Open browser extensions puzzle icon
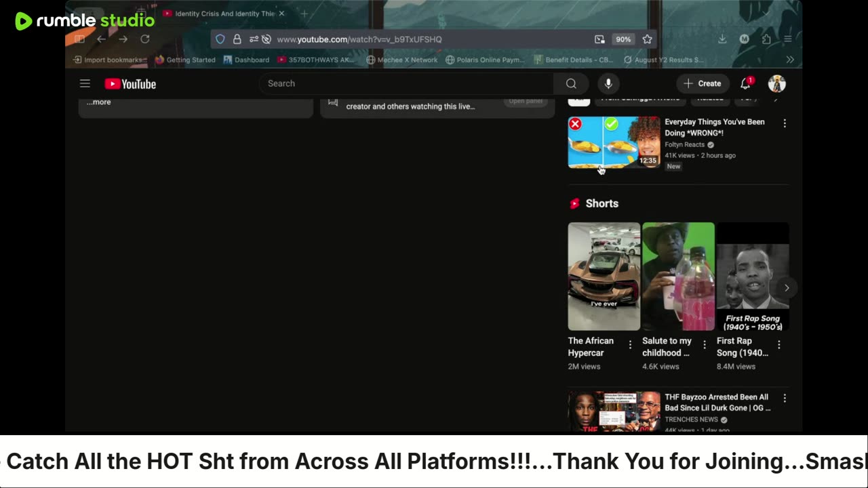Viewport: 868px width, 488px height. (766, 39)
